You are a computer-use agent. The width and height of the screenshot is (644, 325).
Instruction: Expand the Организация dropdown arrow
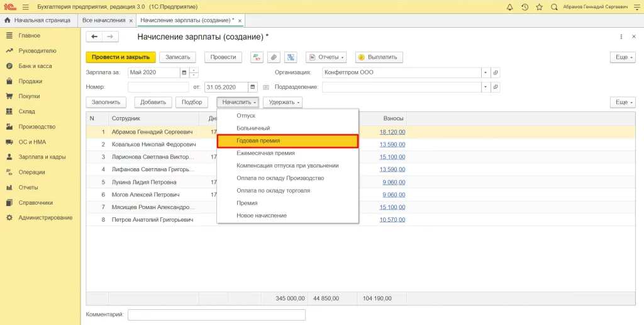[x=486, y=72]
